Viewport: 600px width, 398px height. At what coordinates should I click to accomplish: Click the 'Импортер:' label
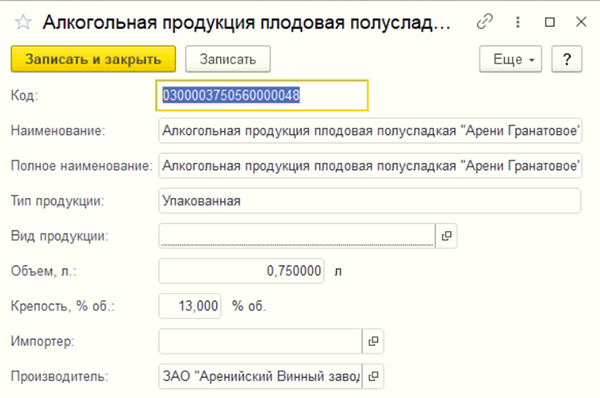42,341
